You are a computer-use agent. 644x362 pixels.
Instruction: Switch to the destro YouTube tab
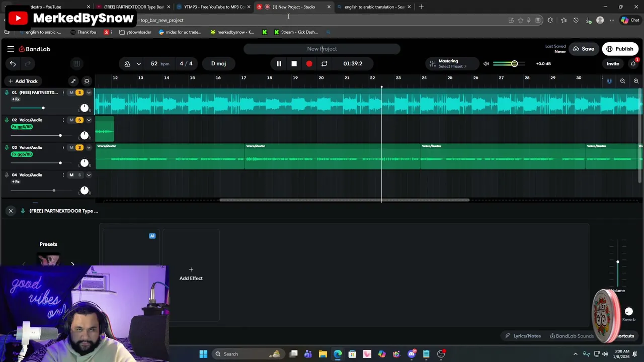coord(45,7)
